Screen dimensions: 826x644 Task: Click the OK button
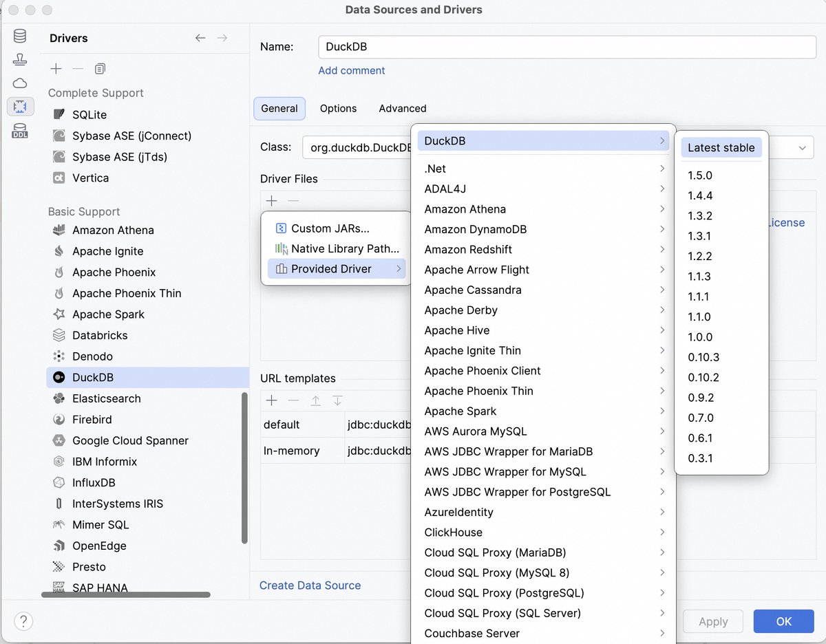[784, 621]
